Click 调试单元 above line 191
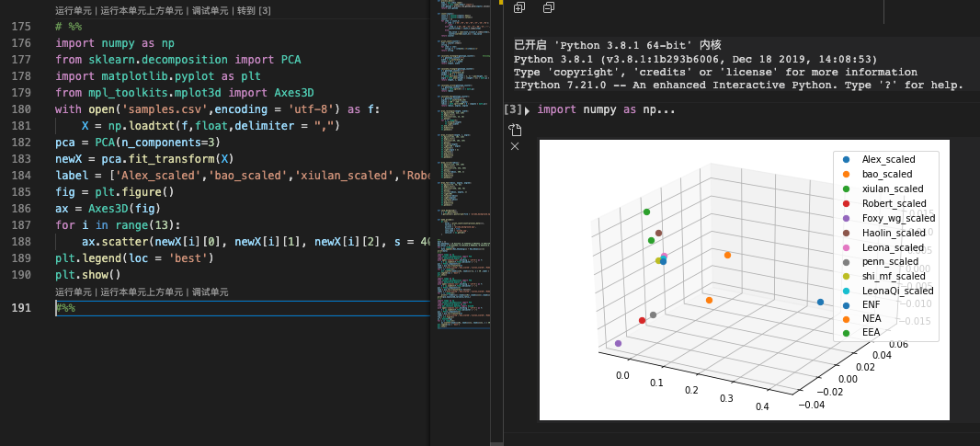This screenshot has height=446, width=980. (211, 292)
